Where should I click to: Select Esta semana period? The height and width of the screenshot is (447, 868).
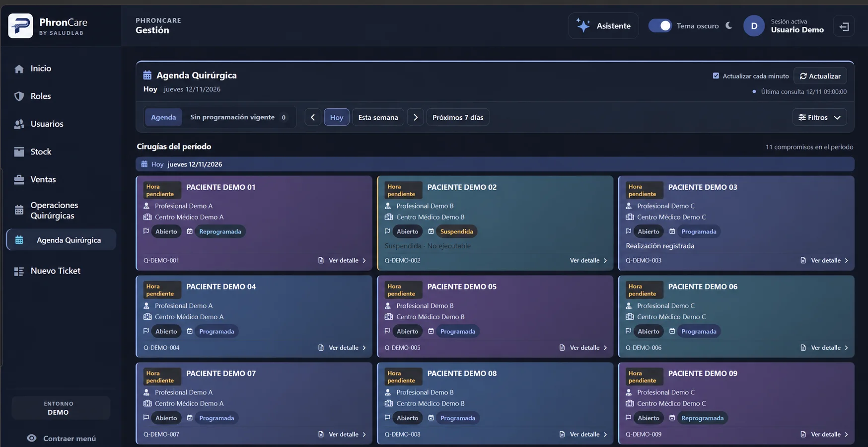coord(378,117)
